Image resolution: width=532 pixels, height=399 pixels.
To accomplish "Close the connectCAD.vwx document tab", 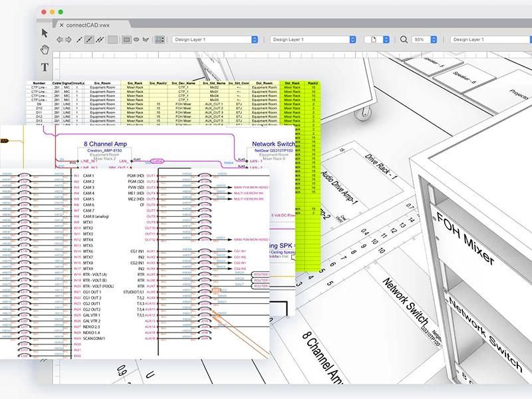I will point(62,25).
